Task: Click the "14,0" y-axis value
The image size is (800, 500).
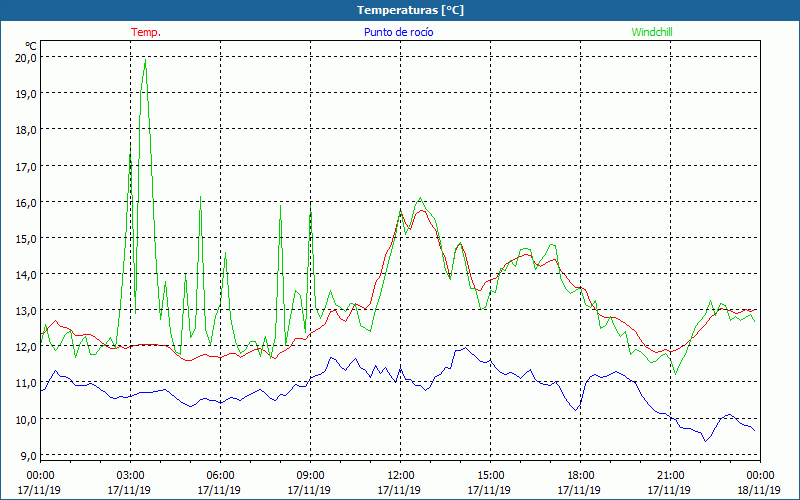Action: coord(26,274)
